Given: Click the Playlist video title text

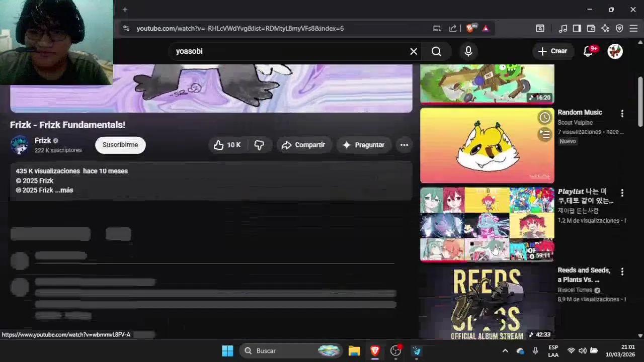Looking at the screenshot, I should click(585, 196).
